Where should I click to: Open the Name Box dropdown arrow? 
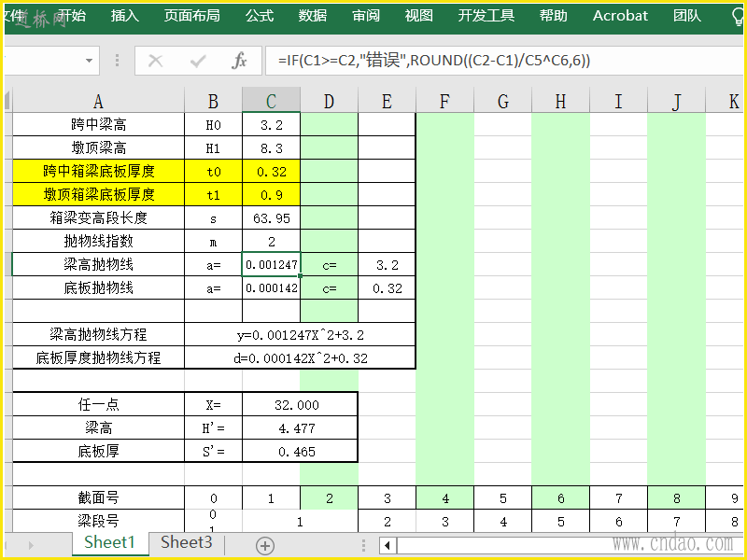coord(89,61)
